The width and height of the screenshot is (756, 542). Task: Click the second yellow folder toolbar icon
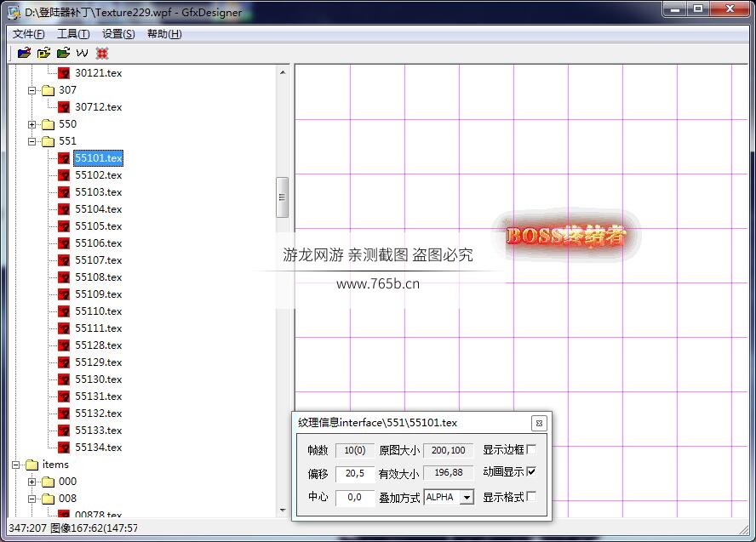pos(44,53)
